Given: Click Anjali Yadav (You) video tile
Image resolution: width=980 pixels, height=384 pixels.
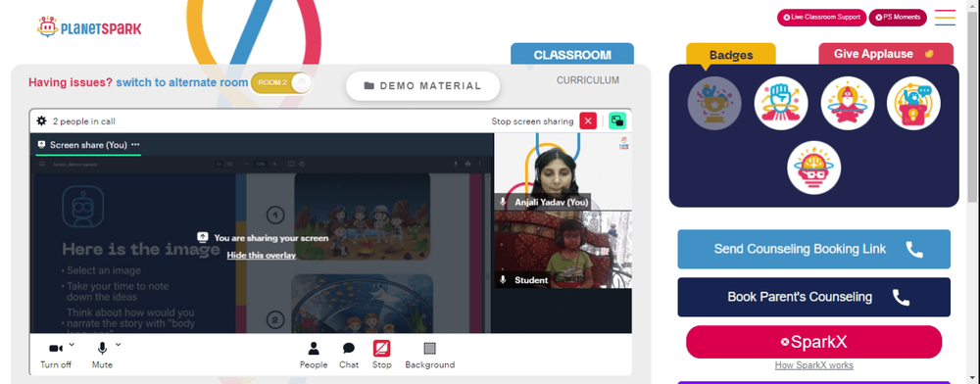Looking at the screenshot, I should point(563,171).
